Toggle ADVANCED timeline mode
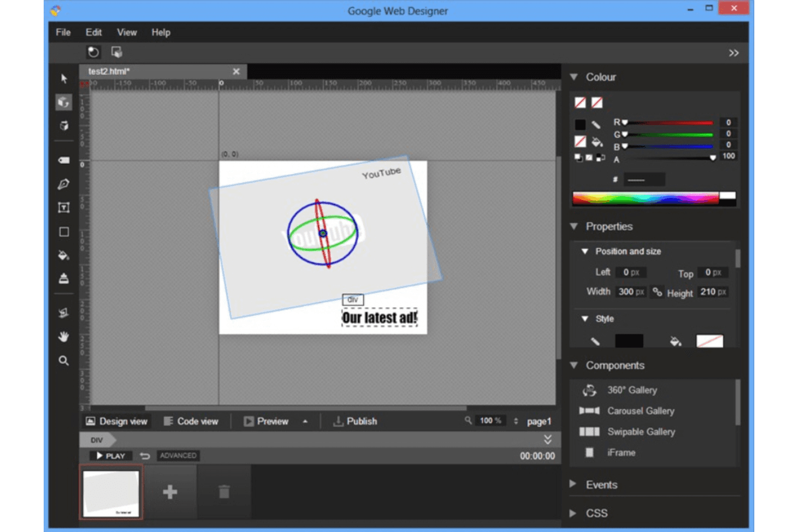The image size is (798, 532). [x=178, y=455]
